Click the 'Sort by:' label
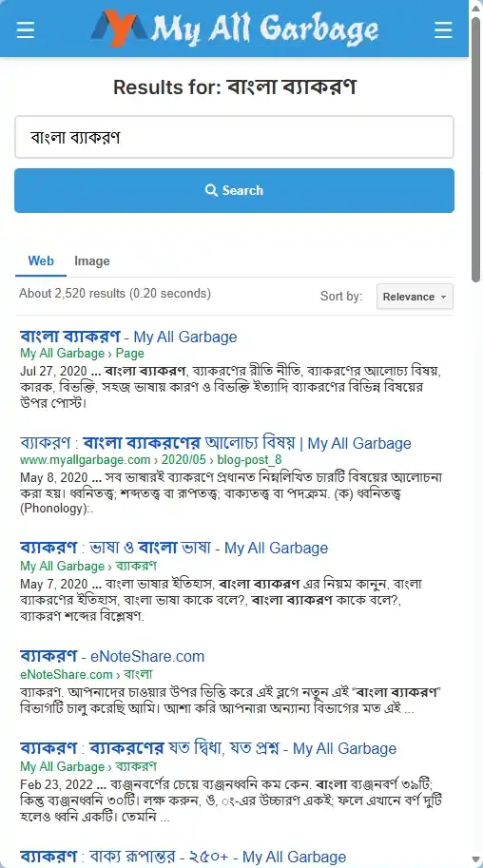Image resolution: width=483 pixels, height=868 pixels. [x=341, y=297]
